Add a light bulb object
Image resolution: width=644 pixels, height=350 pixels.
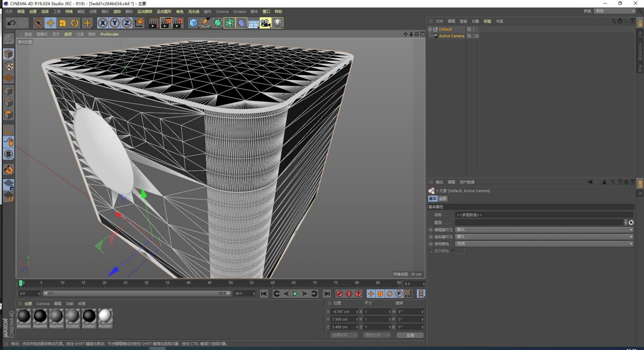278,23
